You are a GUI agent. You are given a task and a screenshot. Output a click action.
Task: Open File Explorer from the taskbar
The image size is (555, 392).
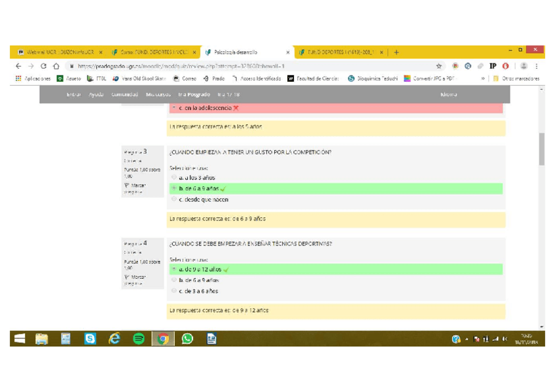coord(42,338)
